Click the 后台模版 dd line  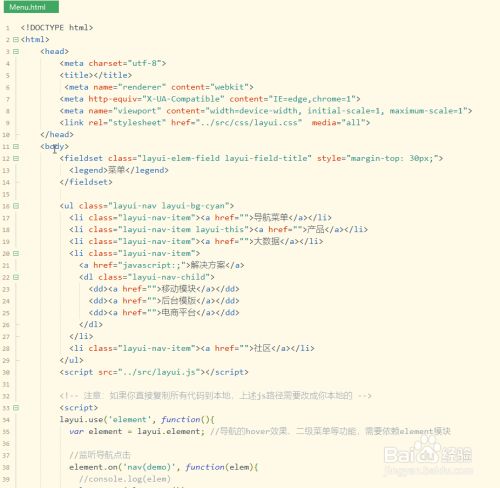tap(164, 301)
